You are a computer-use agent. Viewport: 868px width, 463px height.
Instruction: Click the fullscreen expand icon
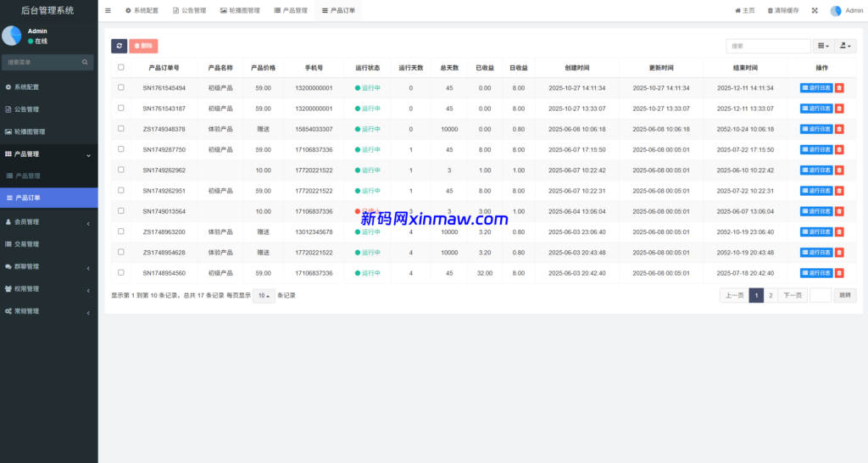(x=815, y=10)
